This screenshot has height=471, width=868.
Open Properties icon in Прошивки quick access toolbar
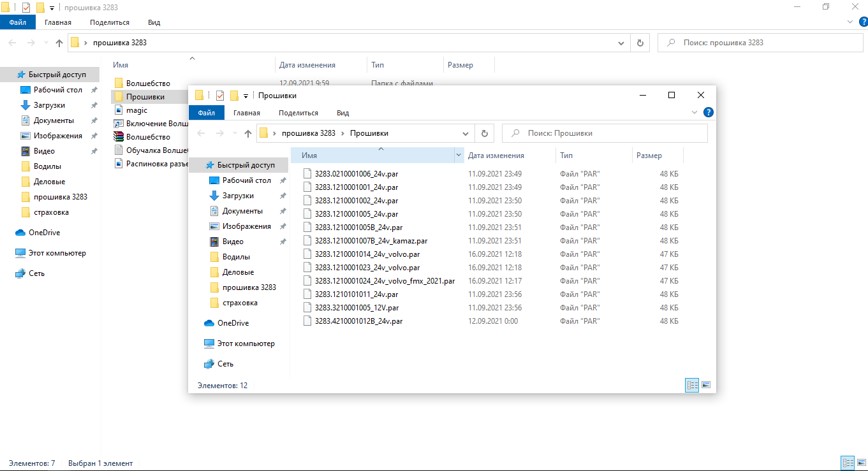tap(220, 96)
